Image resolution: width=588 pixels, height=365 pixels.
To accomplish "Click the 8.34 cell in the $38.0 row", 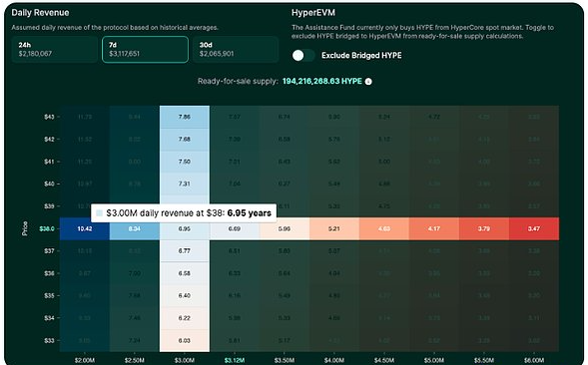I will (x=134, y=228).
